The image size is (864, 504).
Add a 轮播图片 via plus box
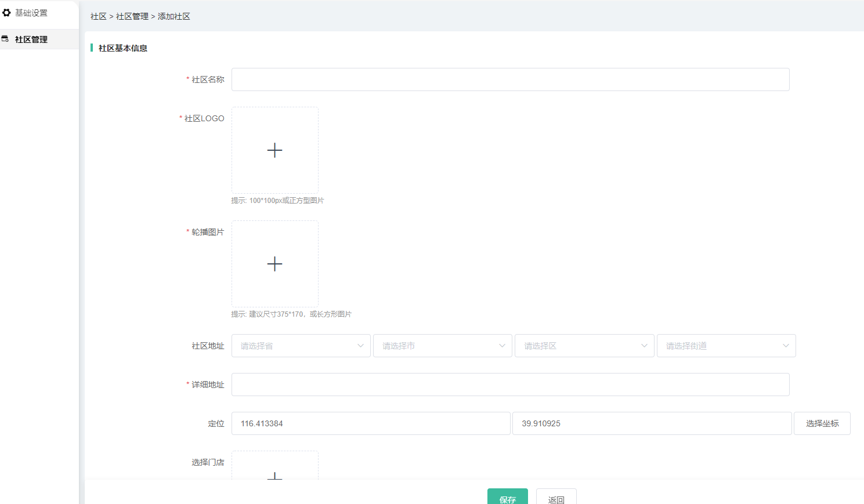point(275,264)
